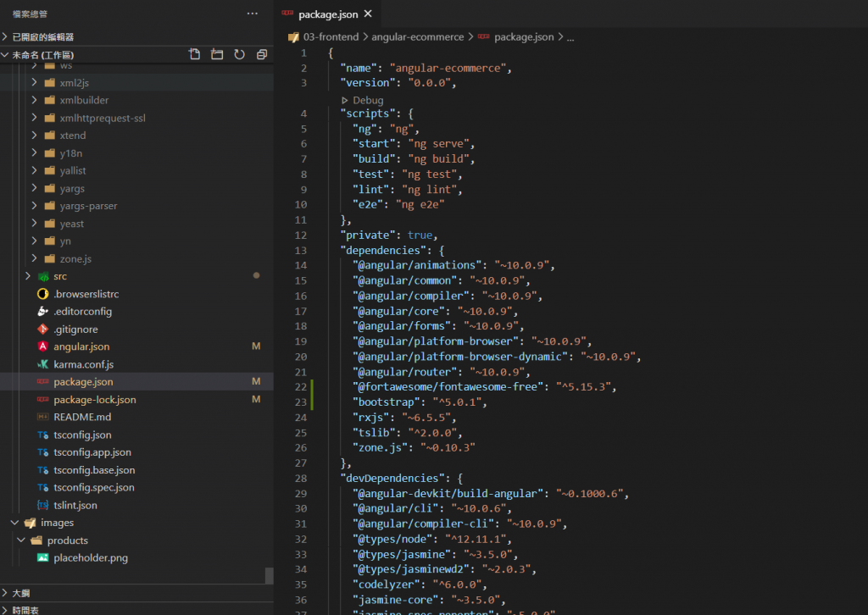Click the M status badge beside angular.json
Viewport: 868px width, 615px height.
[256, 346]
